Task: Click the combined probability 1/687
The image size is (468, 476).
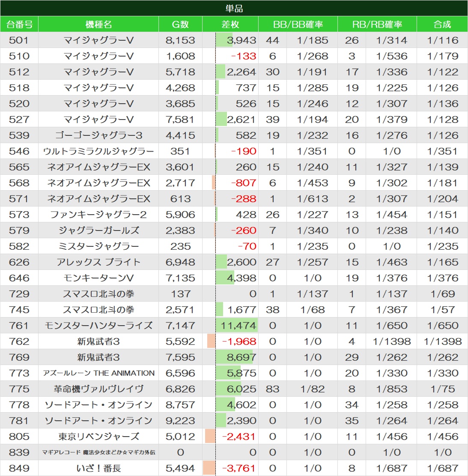Action: (x=442, y=468)
